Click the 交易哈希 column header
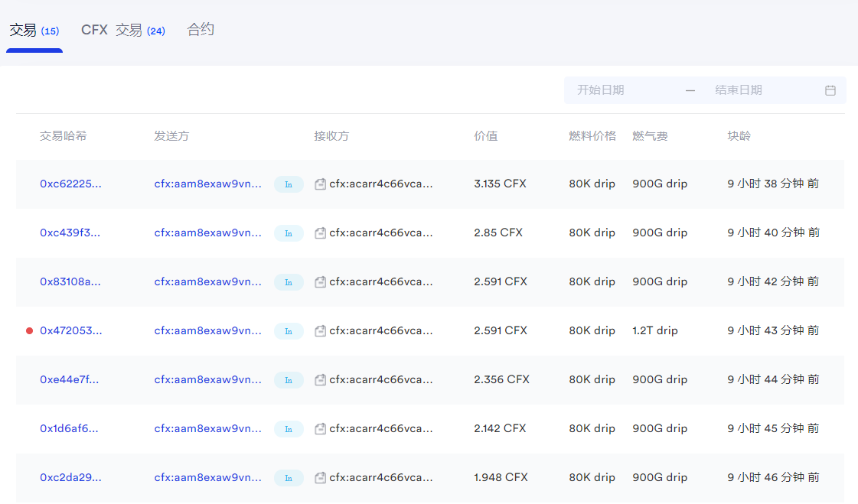Viewport: 858px width, 504px height. 63,136
